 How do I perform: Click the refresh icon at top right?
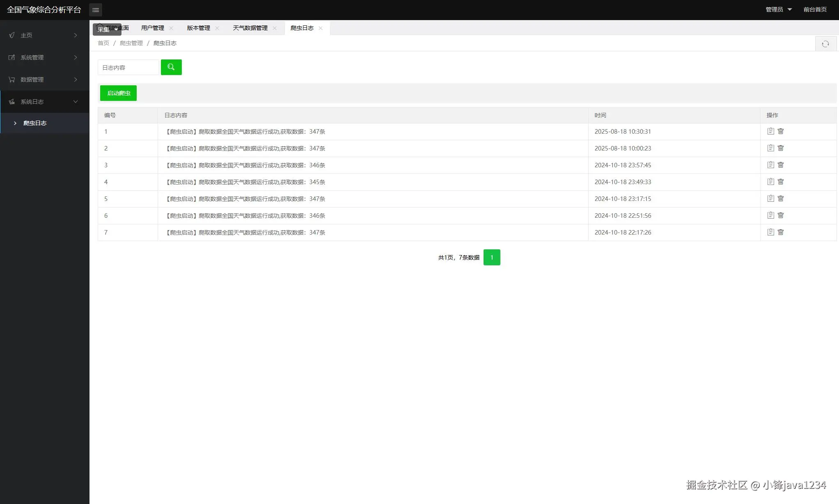[825, 43]
